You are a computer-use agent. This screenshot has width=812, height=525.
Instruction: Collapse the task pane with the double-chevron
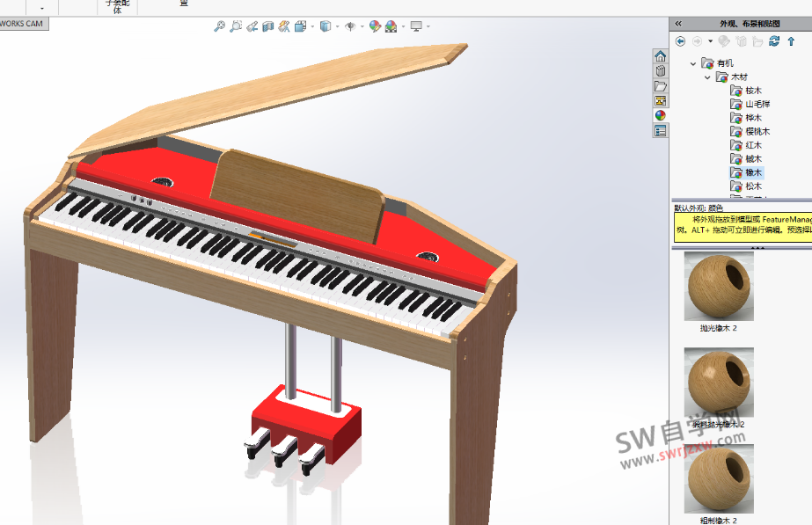point(678,24)
